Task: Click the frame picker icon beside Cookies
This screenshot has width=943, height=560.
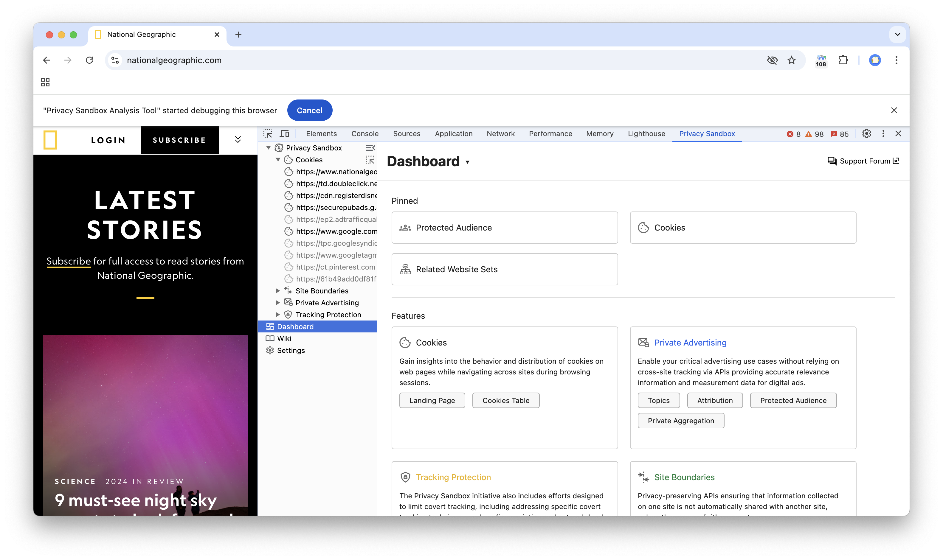Action: [x=370, y=160]
